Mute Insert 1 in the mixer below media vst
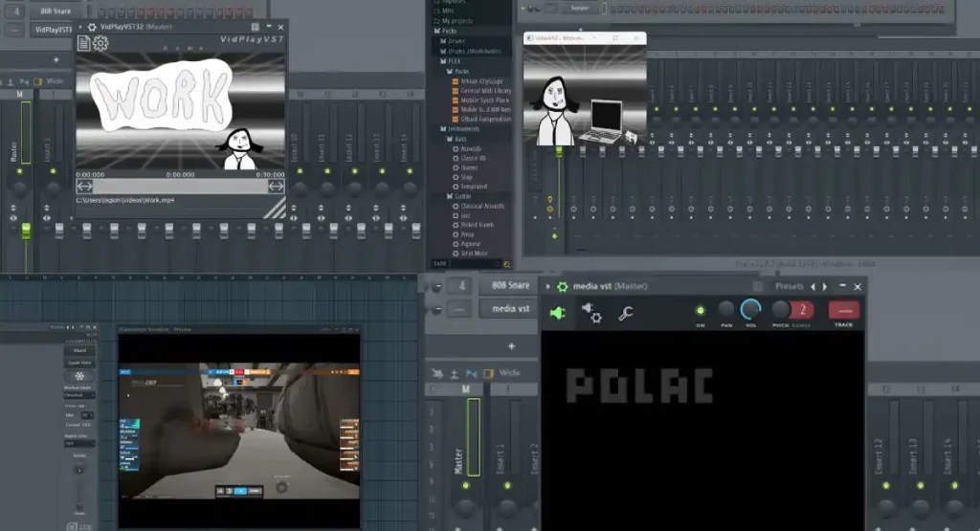 (x=507, y=485)
